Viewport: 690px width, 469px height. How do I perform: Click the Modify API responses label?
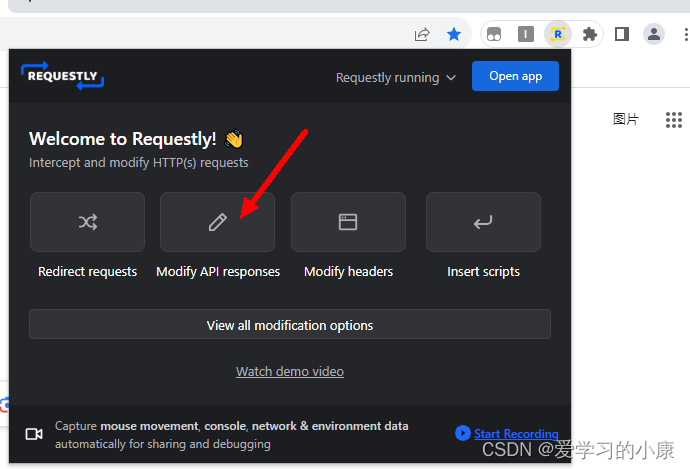point(218,271)
